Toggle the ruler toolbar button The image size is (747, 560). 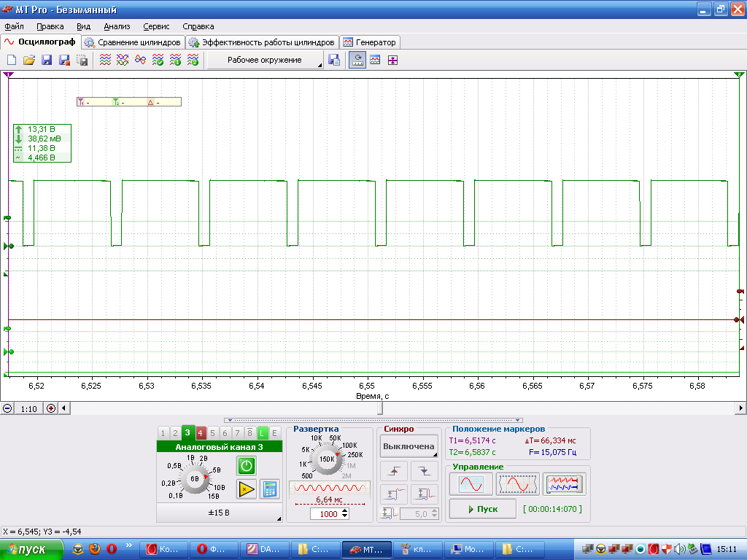[x=357, y=60]
